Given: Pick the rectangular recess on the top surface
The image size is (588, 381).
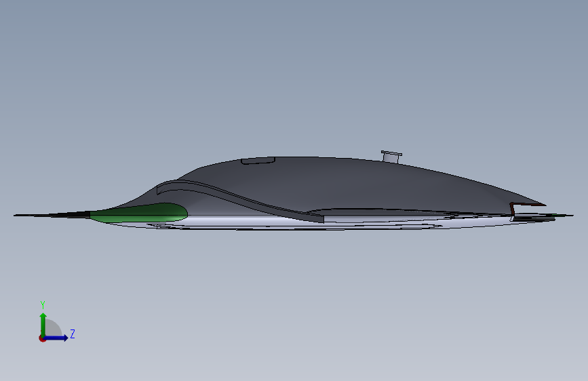Looking at the screenshot, I should pyautogui.click(x=258, y=161).
